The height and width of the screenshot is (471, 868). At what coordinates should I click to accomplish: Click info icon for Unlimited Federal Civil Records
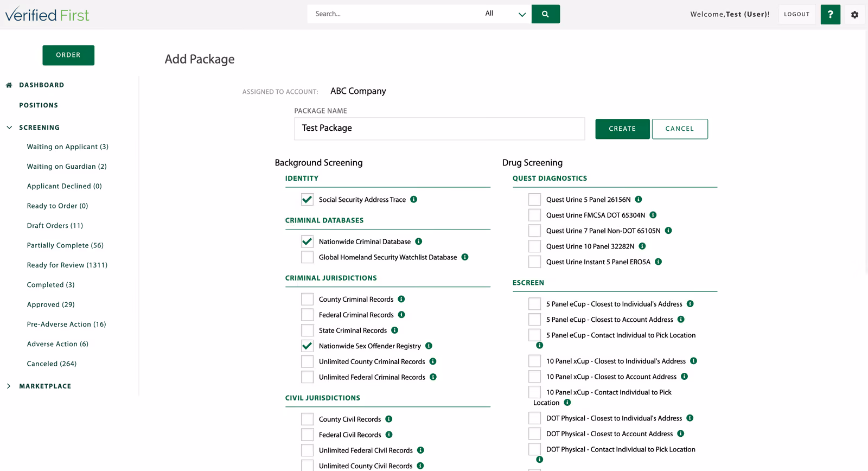(420, 450)
